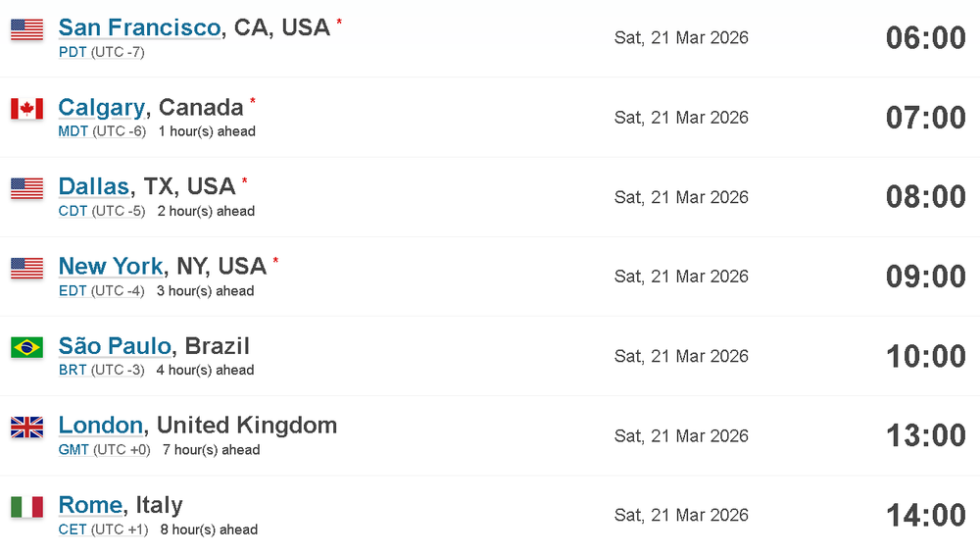The height and width of the screenshot is (555, 980).
Task: Click the Canadian flag icon next to Calgary
Action: pos(26,109)
